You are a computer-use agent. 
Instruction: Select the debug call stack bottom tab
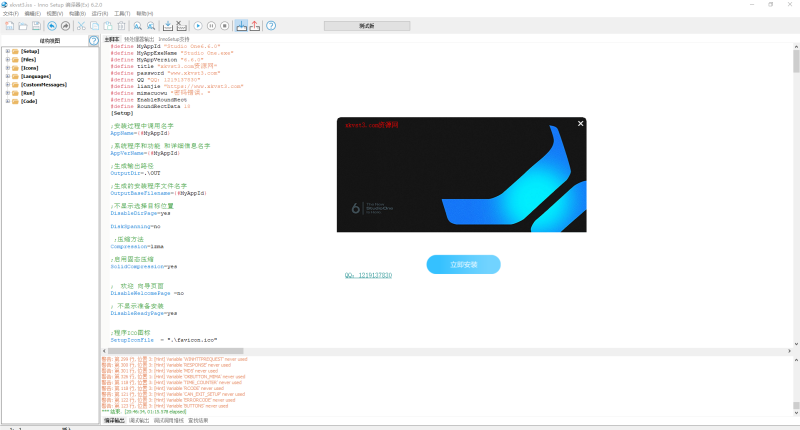click(169, 421)
